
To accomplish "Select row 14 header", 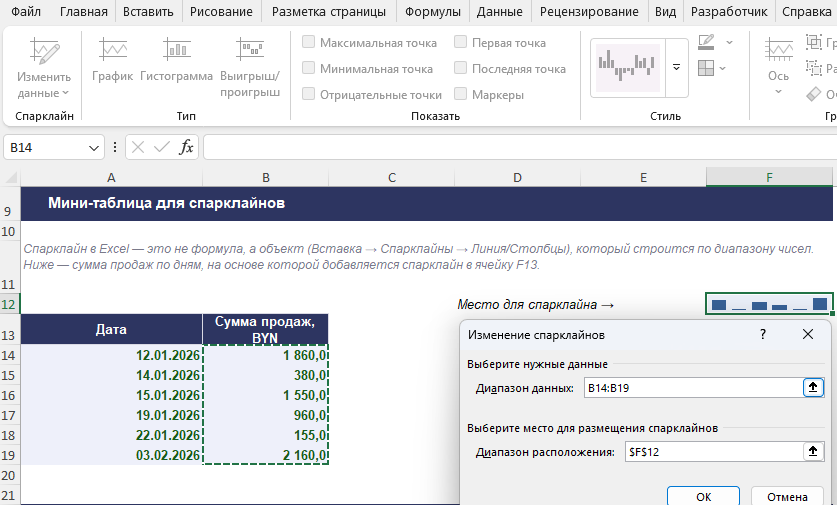I will [x=10, y=356].
